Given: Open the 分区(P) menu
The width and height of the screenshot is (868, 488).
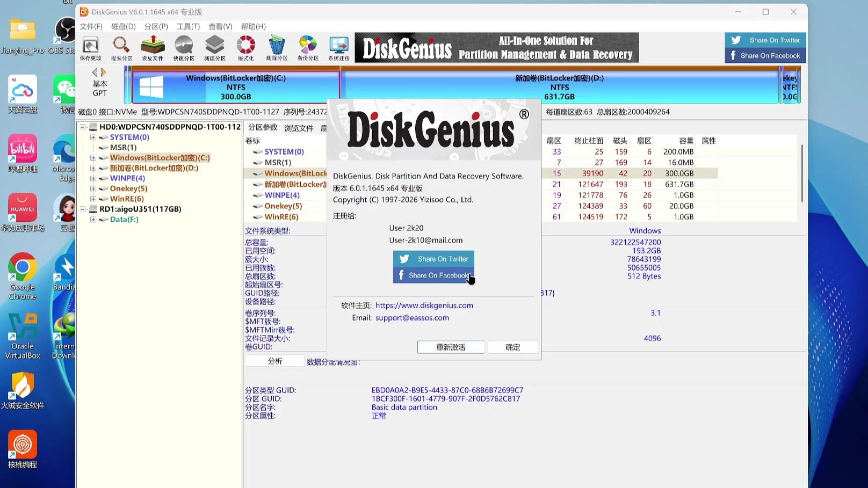Looking at the screenshot, I should pos(156,26).
